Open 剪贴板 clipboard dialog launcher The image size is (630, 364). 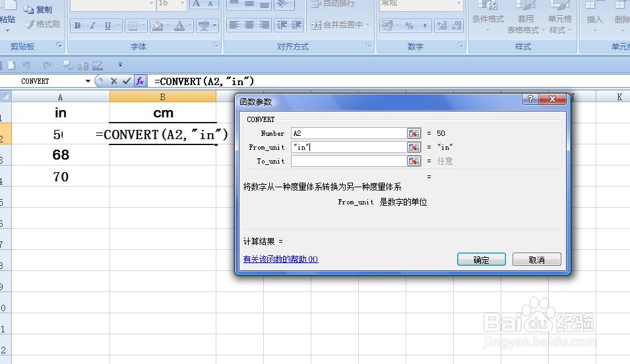click(59, 45)
